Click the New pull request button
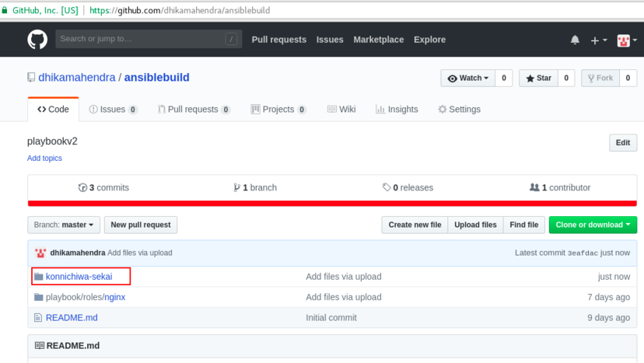 (x=141, y=225)
